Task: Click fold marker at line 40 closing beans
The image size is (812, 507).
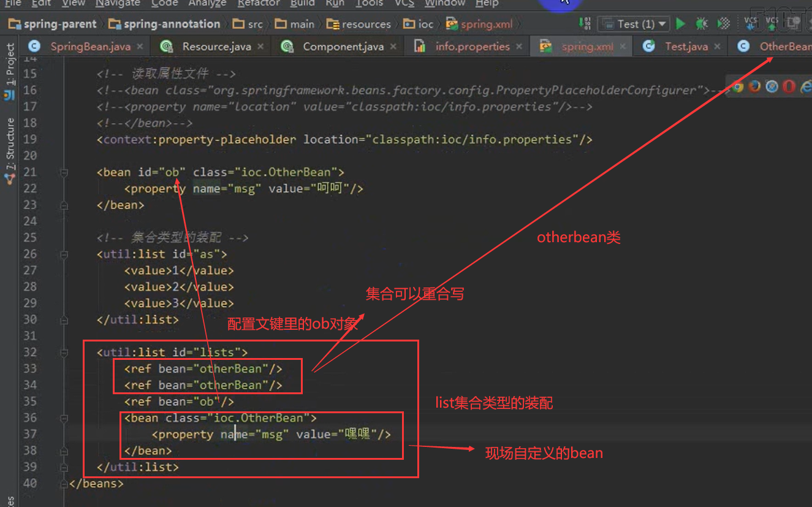Action: click(64, 484)
